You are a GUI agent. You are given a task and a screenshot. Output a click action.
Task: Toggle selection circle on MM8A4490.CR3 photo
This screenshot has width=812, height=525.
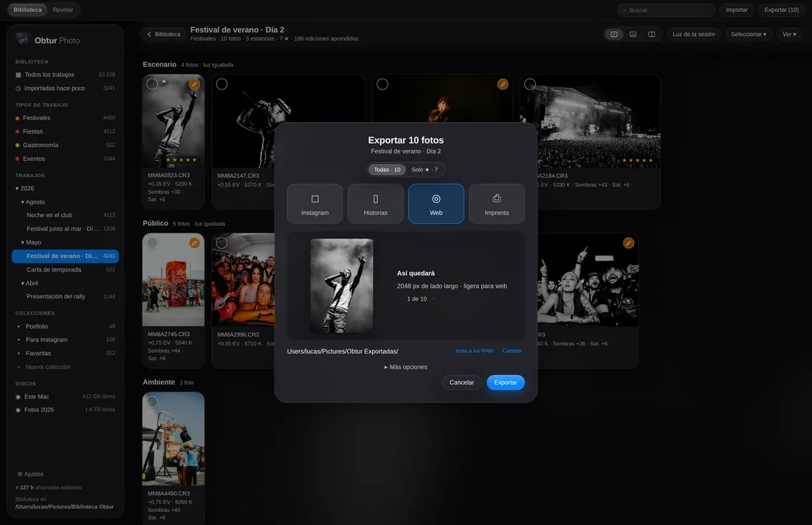152,402
